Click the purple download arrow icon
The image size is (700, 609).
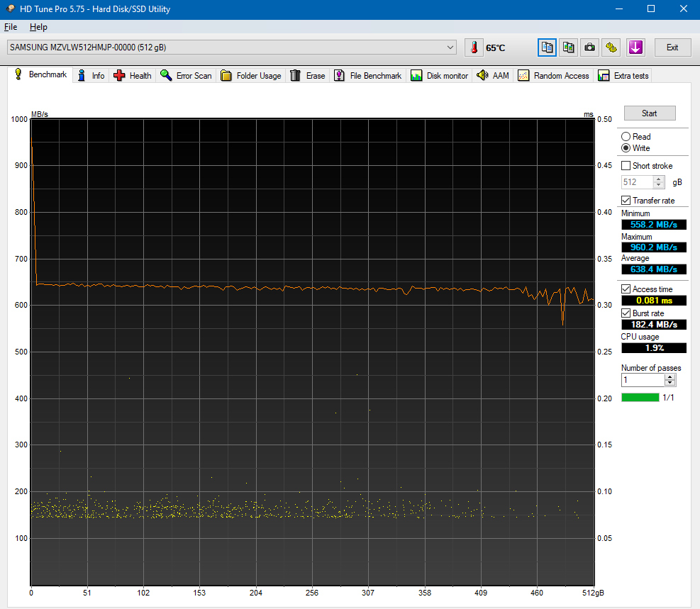point(635,47)
